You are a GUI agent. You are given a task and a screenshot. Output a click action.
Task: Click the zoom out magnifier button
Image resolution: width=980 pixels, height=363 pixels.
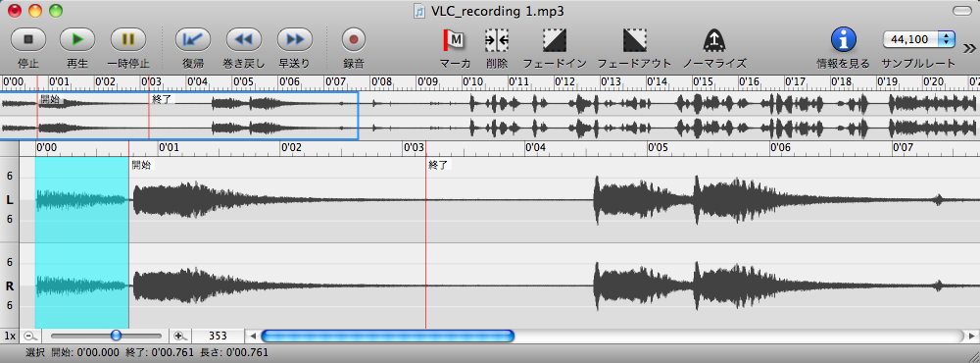pos(29,336)
